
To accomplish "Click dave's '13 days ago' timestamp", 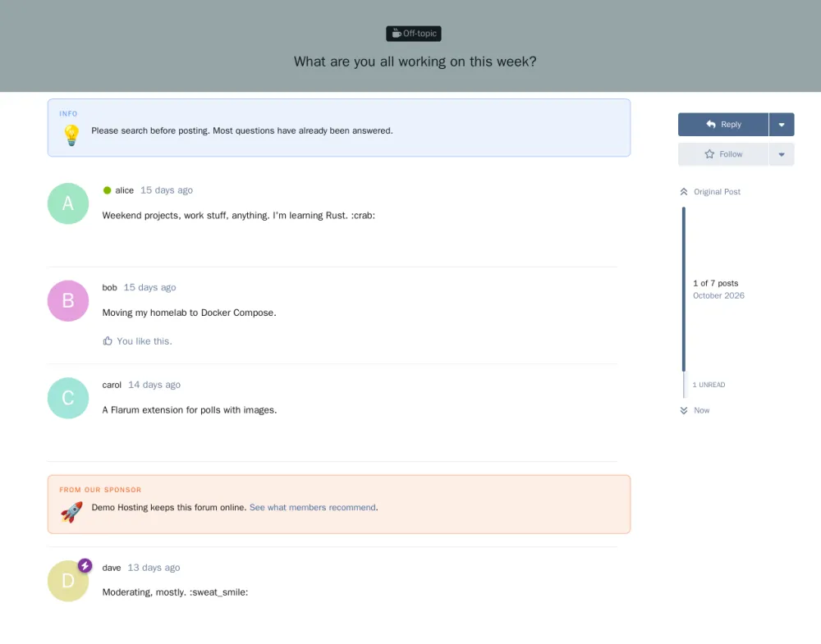I will (x=154, y=568).
